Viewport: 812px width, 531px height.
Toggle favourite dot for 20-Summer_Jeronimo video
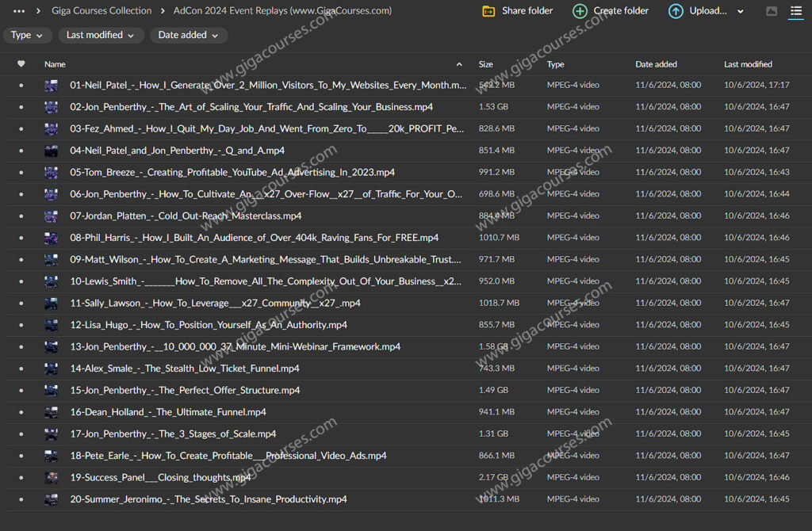click(21, 499)
